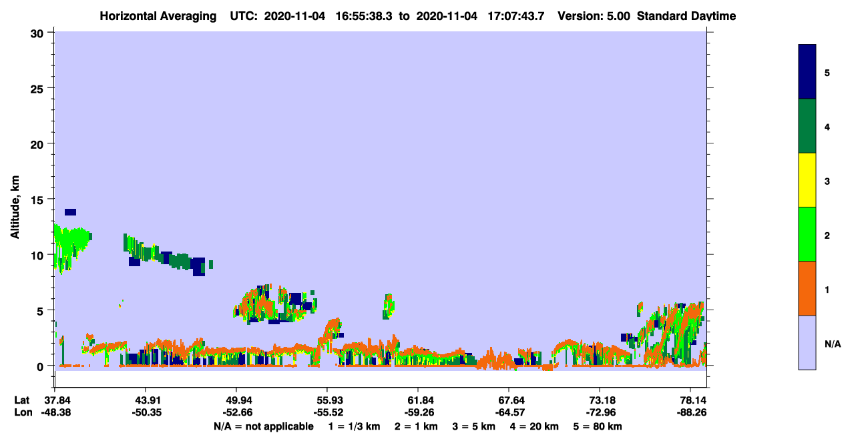Click the bright green level 2 color band

click(x=807, y=234)
